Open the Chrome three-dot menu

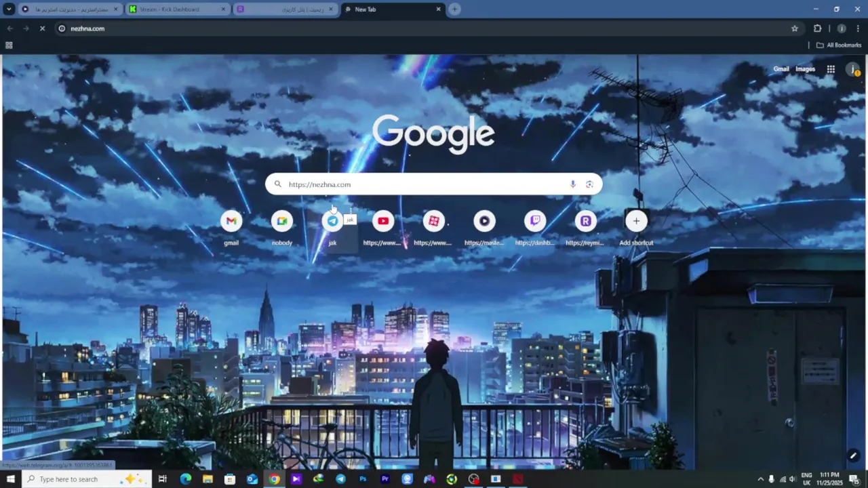coord(858,28)
